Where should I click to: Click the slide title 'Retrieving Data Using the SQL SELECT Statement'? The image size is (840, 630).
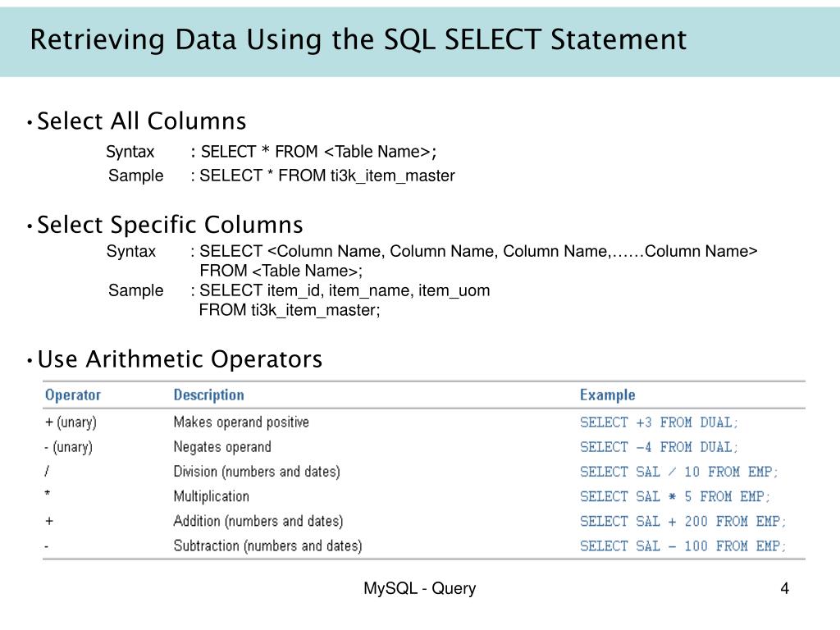pos(358,39)
